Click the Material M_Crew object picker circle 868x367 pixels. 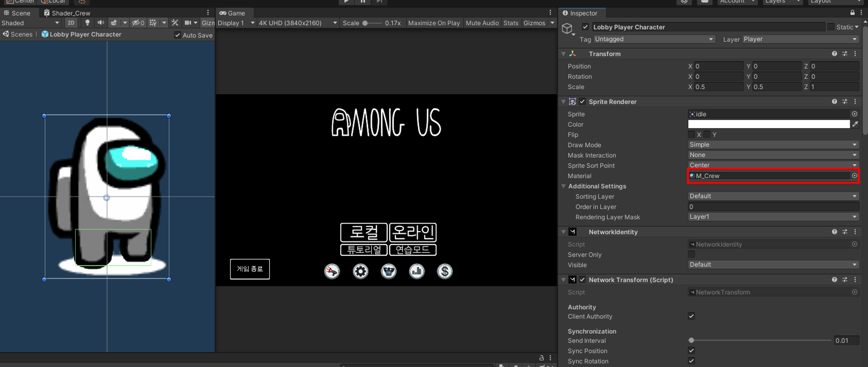(x=855, y=175)
